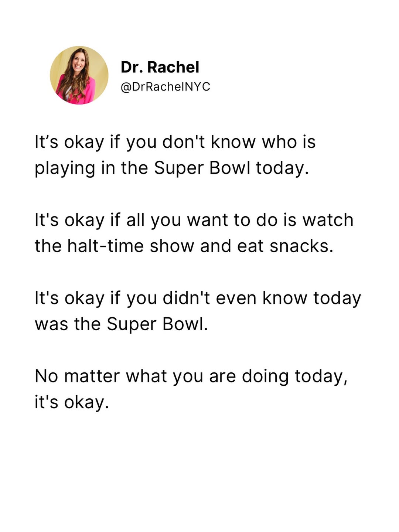Viewport: 399px width, 532px height.
Task: Click the @DrRachelNYC handle
Action: [166, 86]
